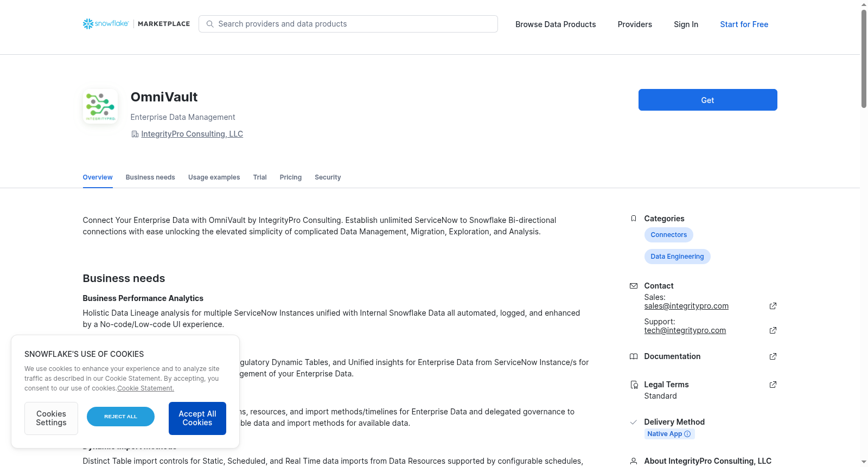
Task: Click the blue Get button
Action: coord(707,100)
